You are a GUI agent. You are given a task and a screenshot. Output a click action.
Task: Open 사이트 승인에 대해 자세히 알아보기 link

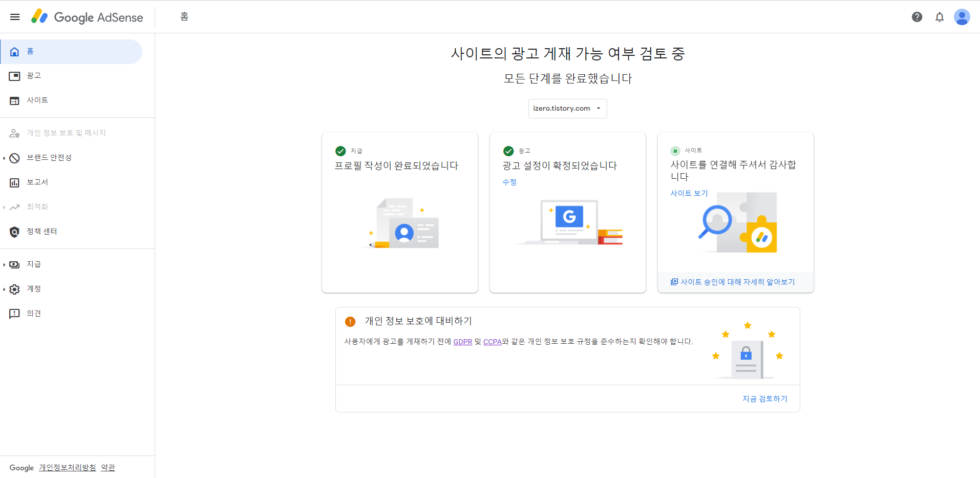[x=738, y=282]
